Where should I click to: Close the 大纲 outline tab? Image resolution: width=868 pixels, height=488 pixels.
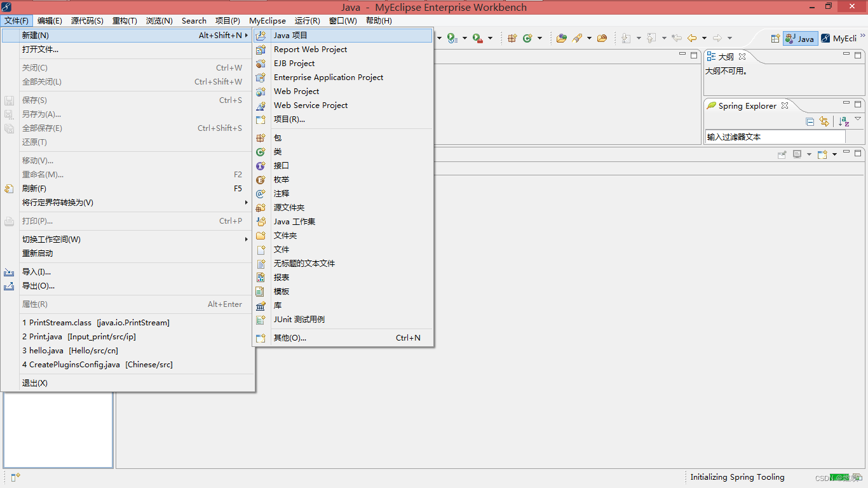point(742,57)
